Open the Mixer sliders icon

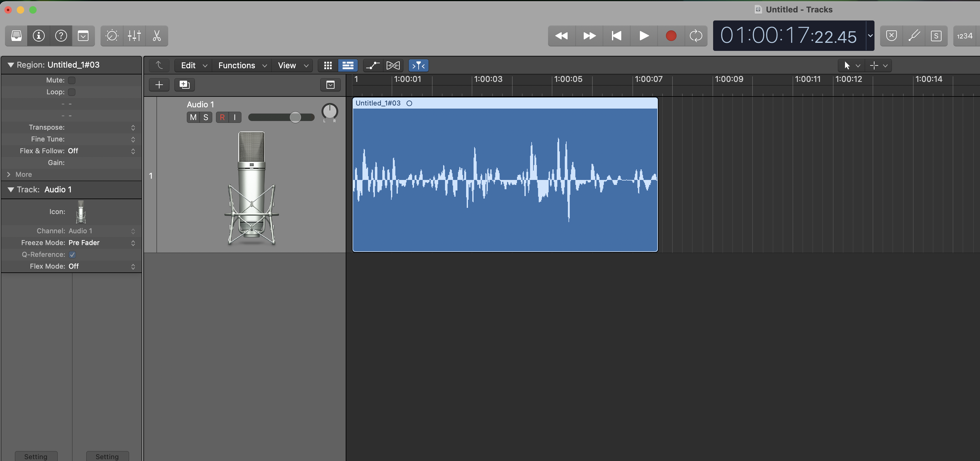[134, 35]
